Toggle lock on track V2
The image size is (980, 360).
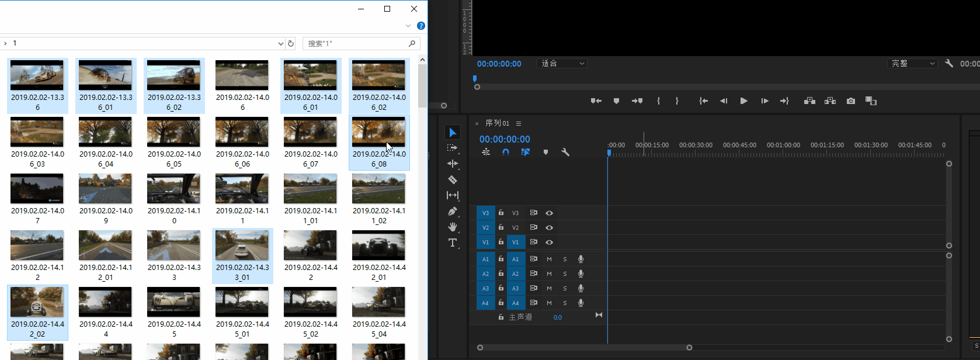point(501,227)
